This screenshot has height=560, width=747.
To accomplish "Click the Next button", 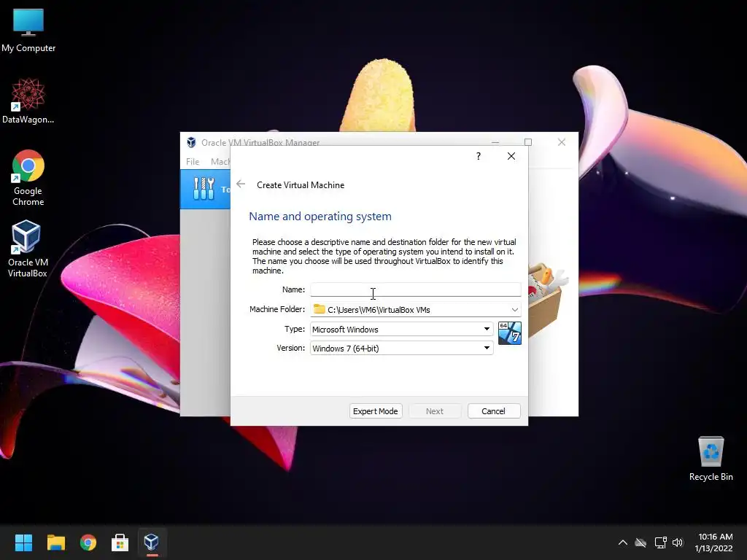I will click(x=435, y=411).
